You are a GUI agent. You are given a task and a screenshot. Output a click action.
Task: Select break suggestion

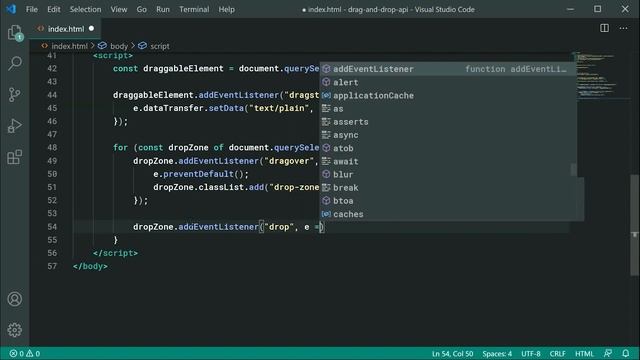tap(448, 188)
